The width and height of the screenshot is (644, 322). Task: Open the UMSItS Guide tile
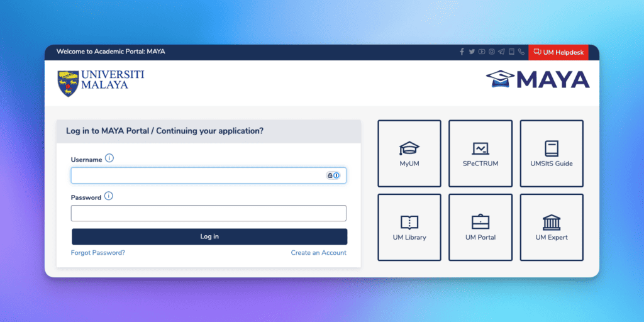552,153
